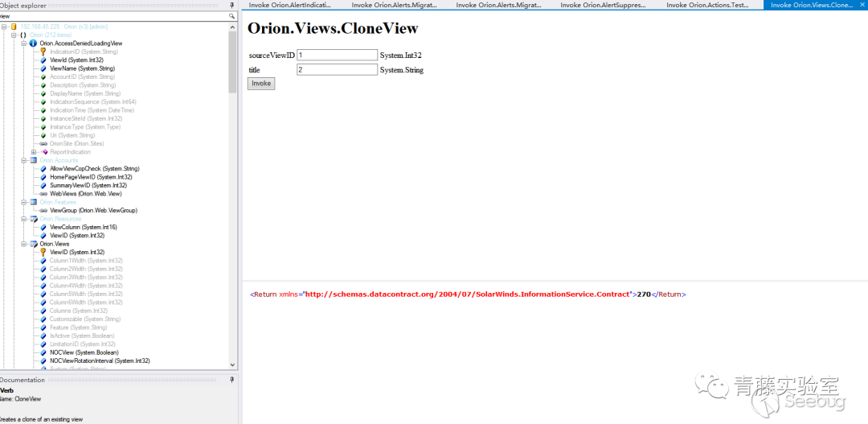Click the pin icon of Documentation panel
The height and width of the screenshot is (424, 868).
(232, 380)
